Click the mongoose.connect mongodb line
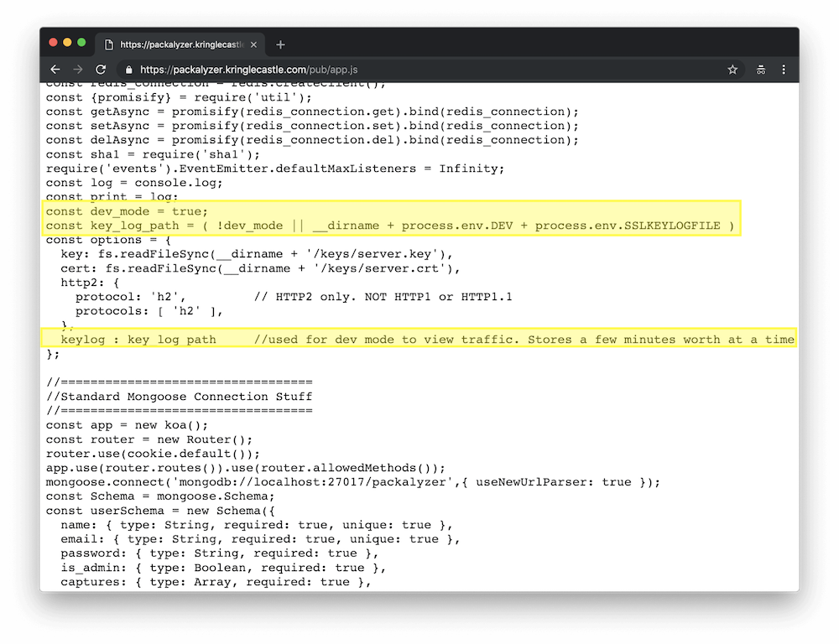 point(353,482)
